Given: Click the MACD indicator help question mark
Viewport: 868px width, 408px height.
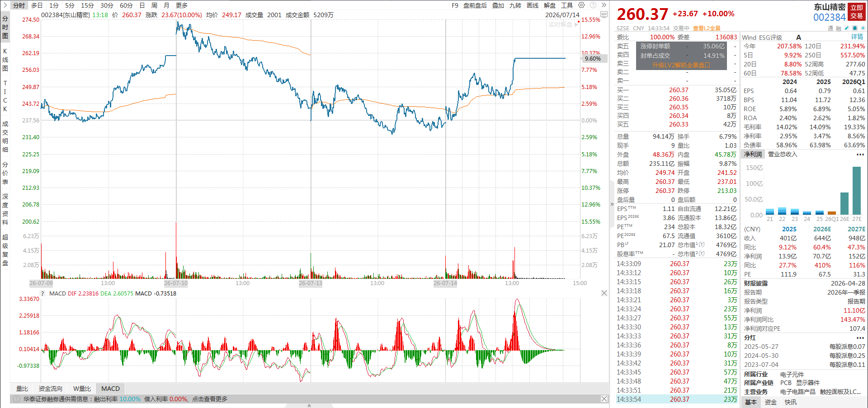Looking at the screenshot, I should pos(43,293).
